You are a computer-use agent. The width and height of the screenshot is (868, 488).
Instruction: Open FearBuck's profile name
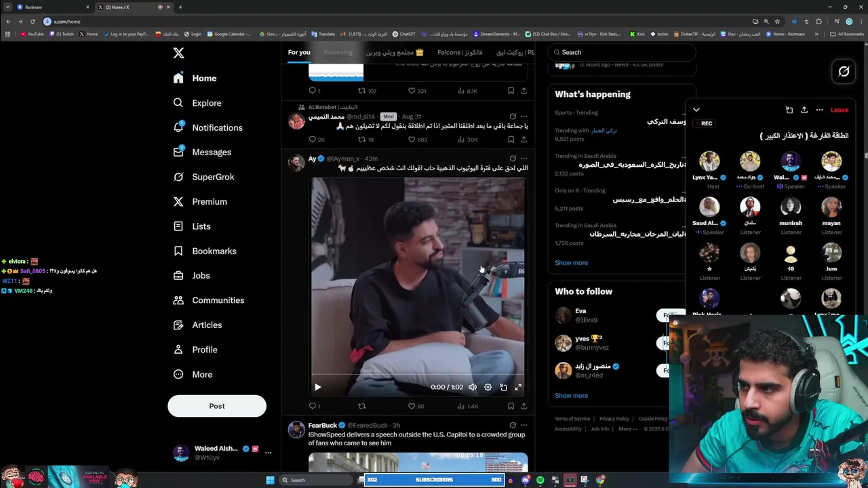(322, 425)
